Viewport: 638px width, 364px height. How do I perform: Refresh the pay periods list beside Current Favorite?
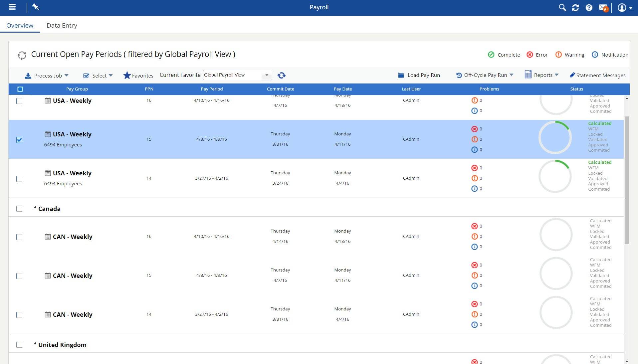pyautogui.click(x=282, y=75)
